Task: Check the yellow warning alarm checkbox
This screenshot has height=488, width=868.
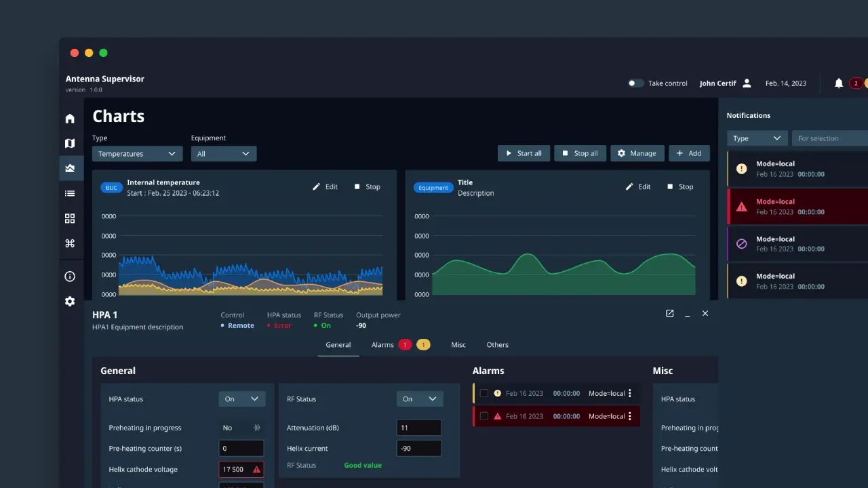Action: 484,393
